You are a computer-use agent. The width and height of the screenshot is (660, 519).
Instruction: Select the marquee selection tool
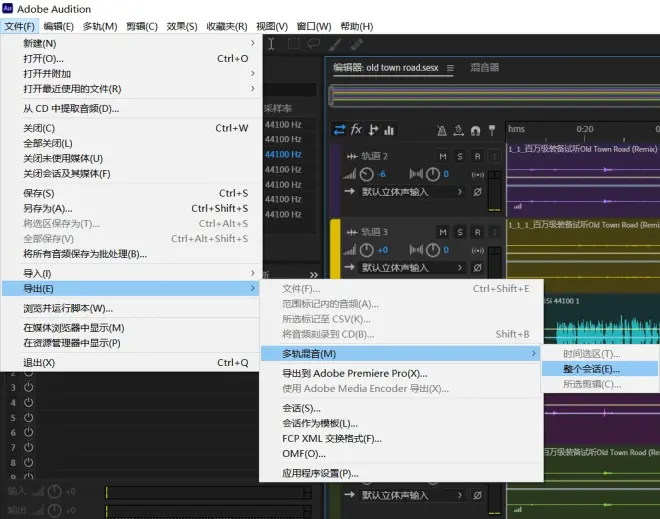(x=293, y=44)
